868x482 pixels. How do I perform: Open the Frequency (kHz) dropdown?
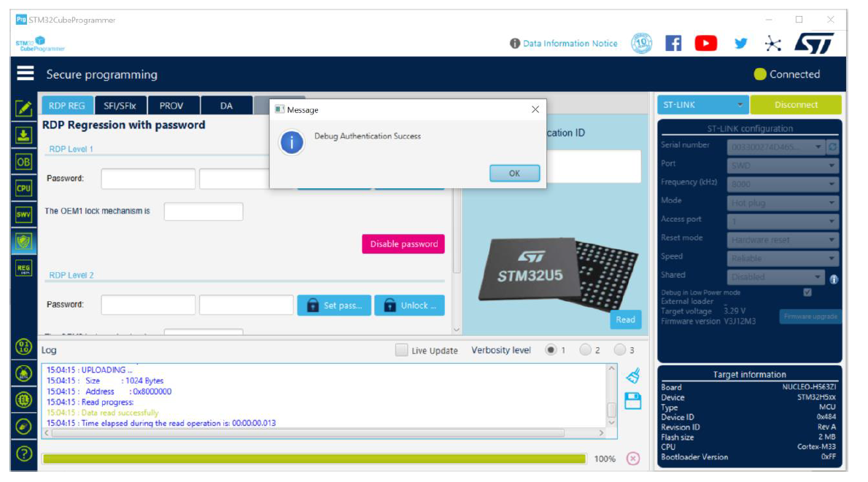click(783, 184)
